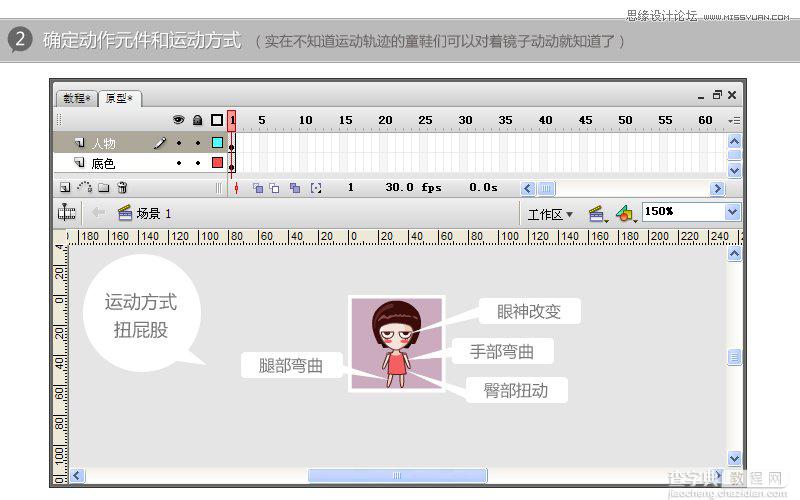Toggle visibility dot of 底色 layer

[179, 163]
